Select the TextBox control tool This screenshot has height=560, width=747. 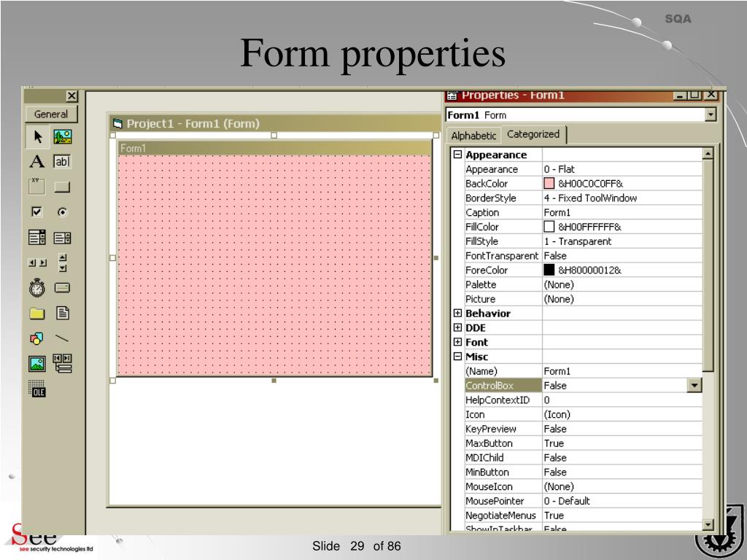(61, 162)
